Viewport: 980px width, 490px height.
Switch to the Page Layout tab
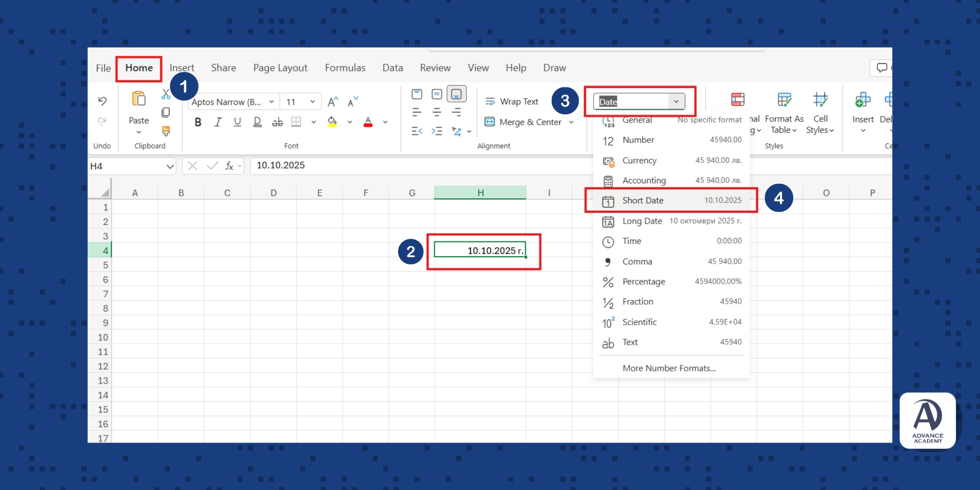coord(280,68)
